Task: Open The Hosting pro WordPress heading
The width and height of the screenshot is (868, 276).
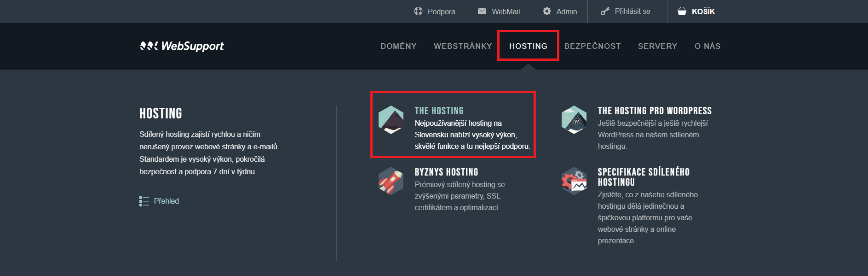Action: pyautogui.click(x=655, y=111)
